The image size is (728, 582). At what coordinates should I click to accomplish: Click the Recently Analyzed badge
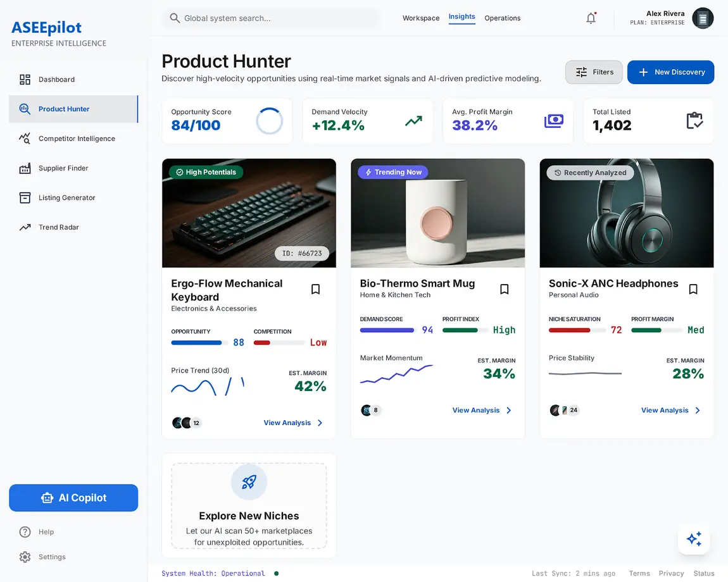click(590, 173)
